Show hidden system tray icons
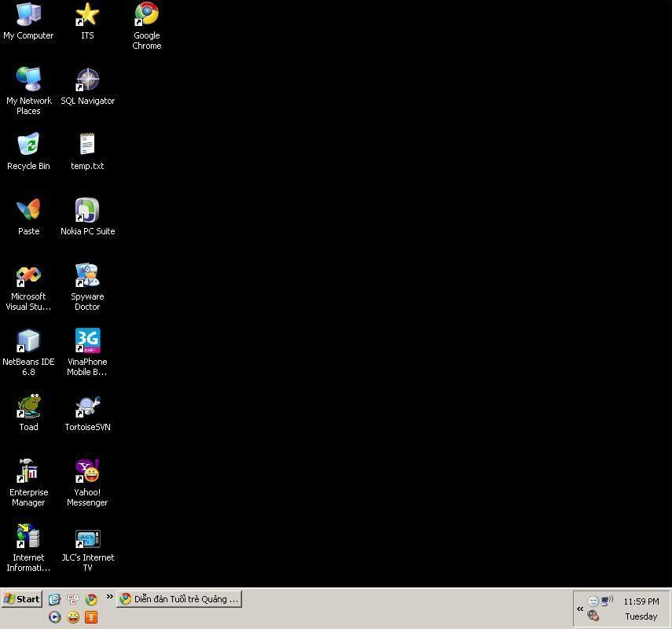 click(x=580, y=609)
